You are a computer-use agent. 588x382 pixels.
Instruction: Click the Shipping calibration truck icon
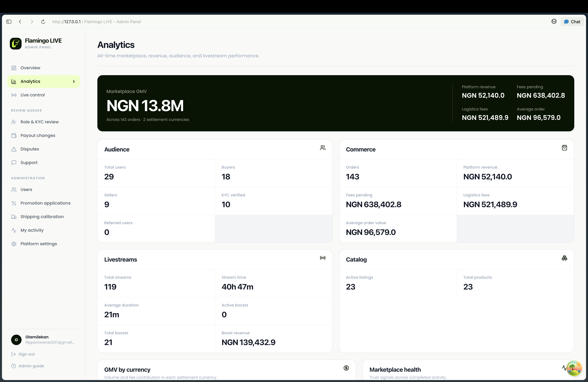point(14,217)
